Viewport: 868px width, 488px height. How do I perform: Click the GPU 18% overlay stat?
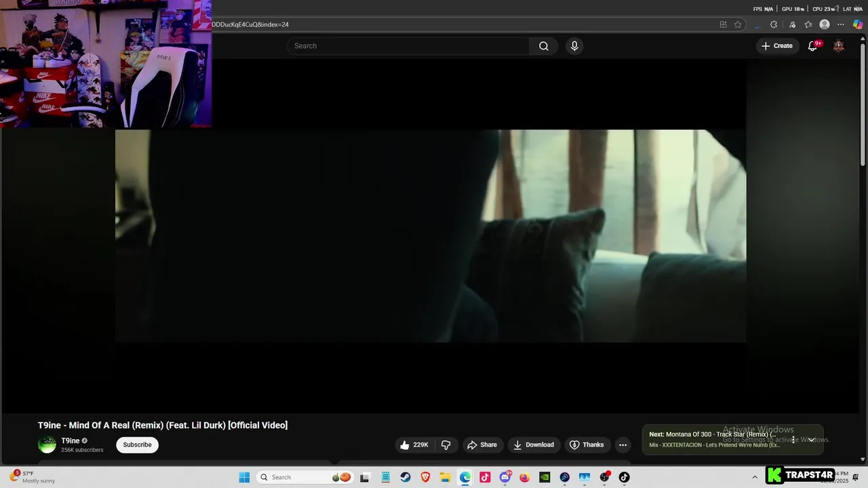click(793, 9)
